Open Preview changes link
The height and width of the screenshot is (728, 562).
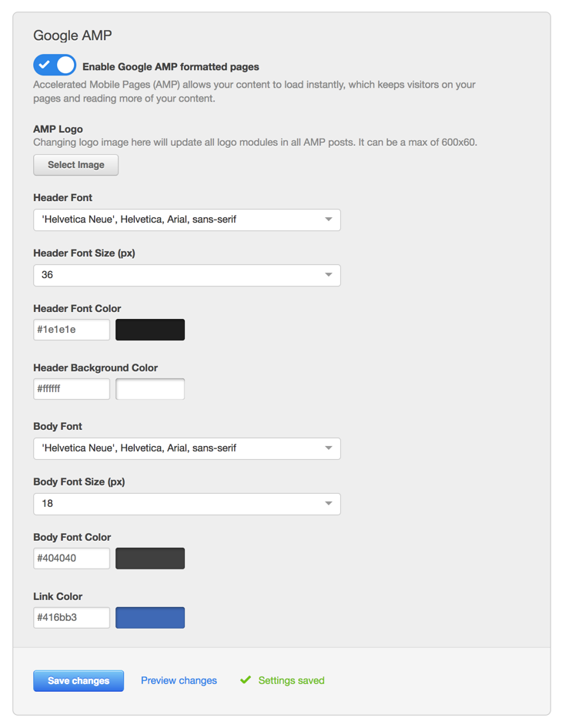point(179,680)
